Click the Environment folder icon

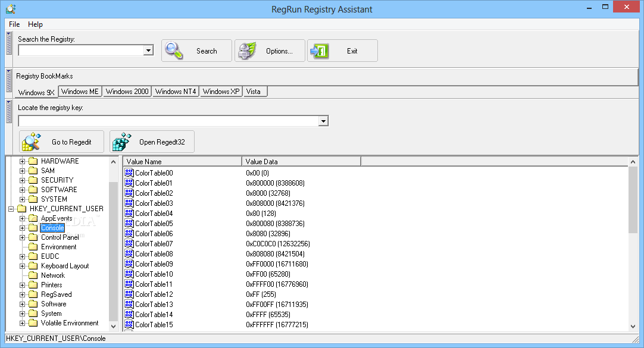coord(33,247)
